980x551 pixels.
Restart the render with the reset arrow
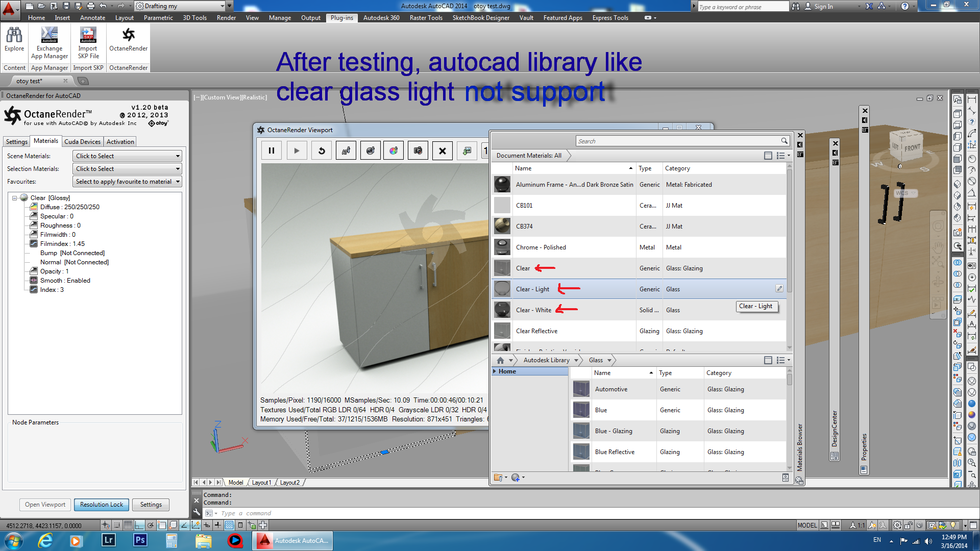click(322, 151)
